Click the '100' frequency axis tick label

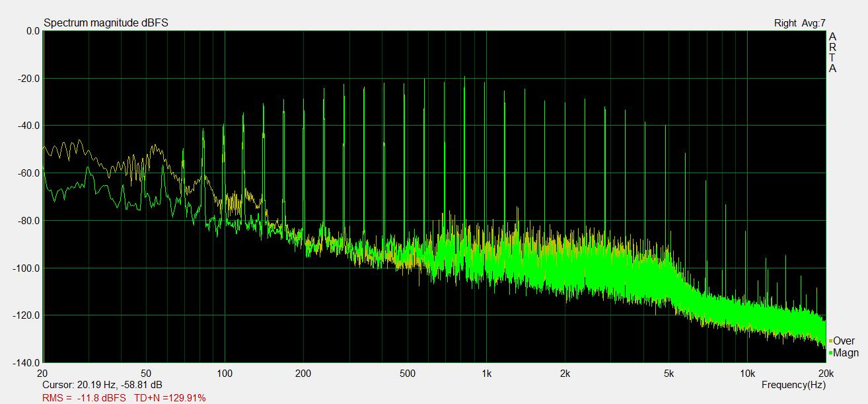click(x=225, y=373)
